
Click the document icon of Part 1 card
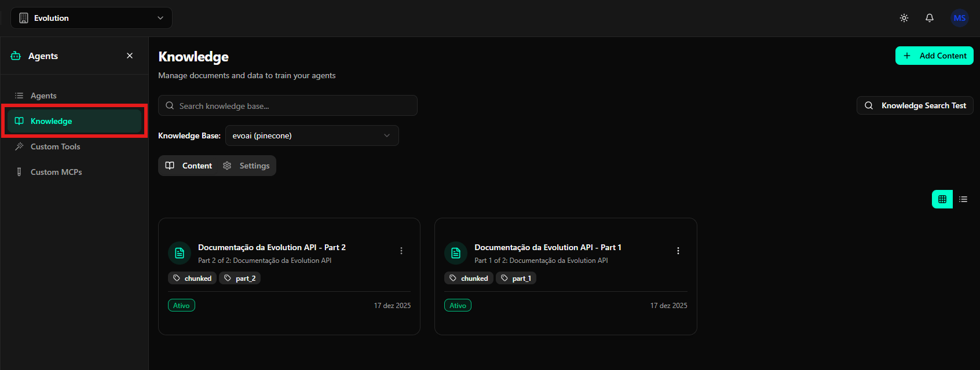456,253
